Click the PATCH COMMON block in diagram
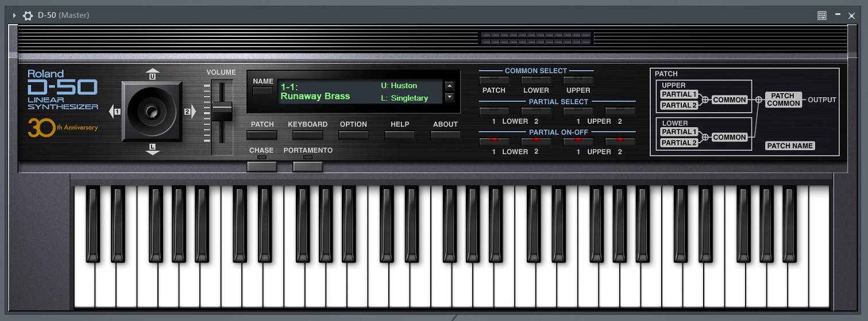Screen dimensions: 868x321 point(783,100)
